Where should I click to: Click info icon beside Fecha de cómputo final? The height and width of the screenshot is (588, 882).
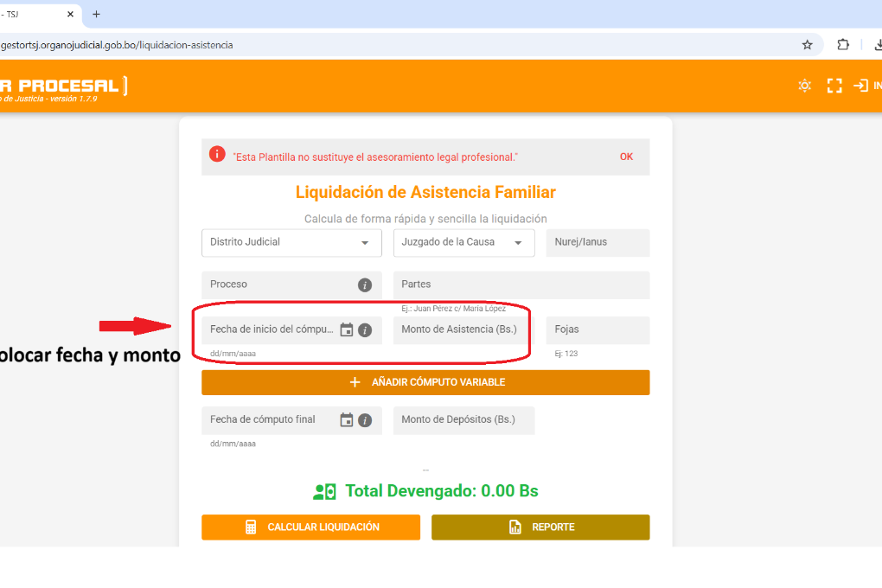tap(365, 420)
